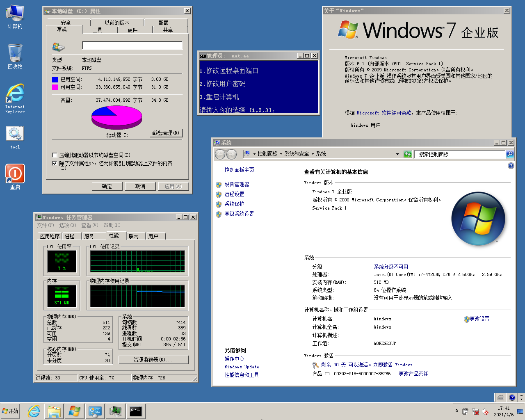The height and width of the screenshot is (420, 525).
Task: Click the blue used space color swatch
Action: pyautogui.click(x=55, y=79)
